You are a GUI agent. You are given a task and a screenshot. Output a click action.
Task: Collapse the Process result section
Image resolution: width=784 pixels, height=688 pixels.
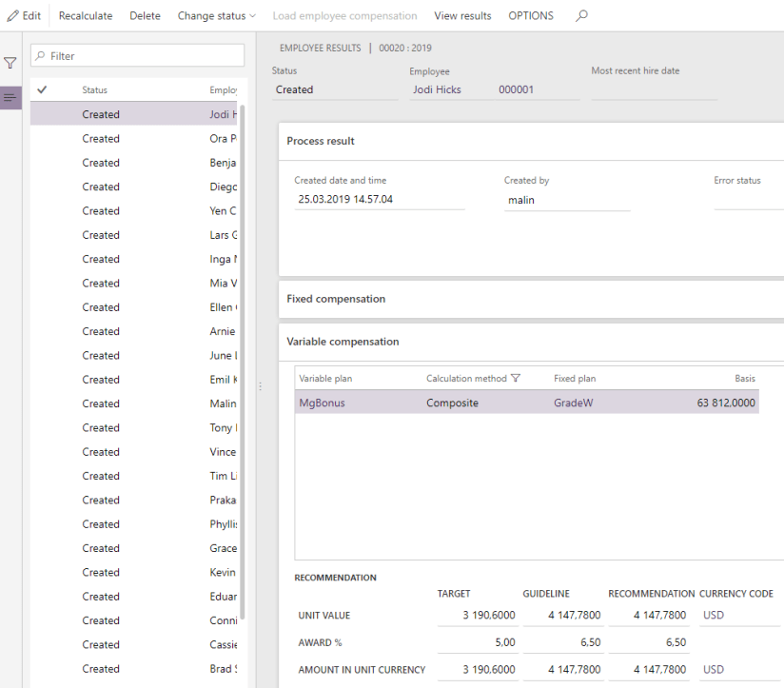pos(321,141)
